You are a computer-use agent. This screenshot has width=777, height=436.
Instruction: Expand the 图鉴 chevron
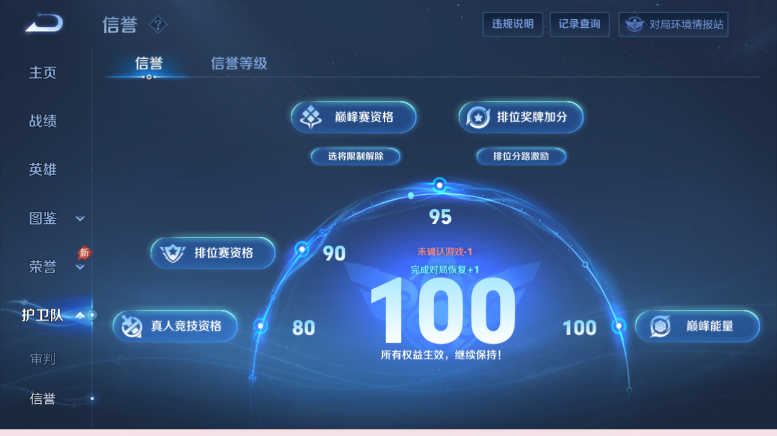click(x=80, y=218)
